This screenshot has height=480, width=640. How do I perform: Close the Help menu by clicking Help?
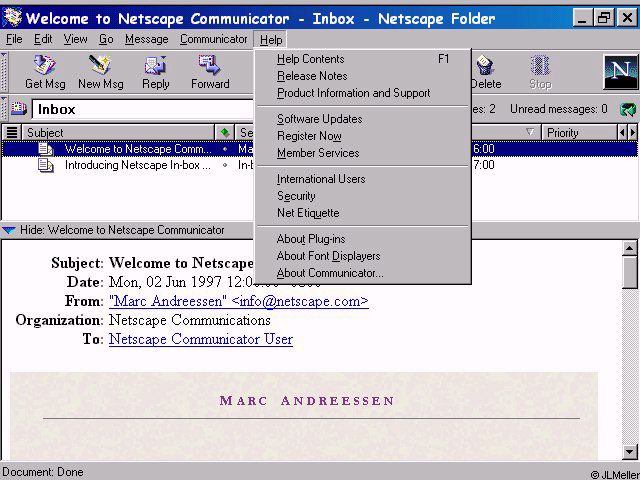pos(271,40)
